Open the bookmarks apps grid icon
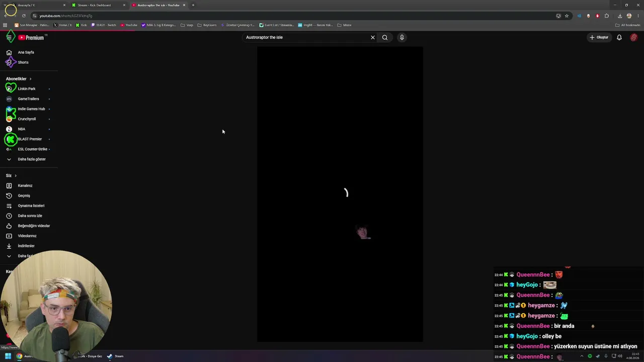The height and width of the screenshot is (362, 644). (x=5, y=25)
